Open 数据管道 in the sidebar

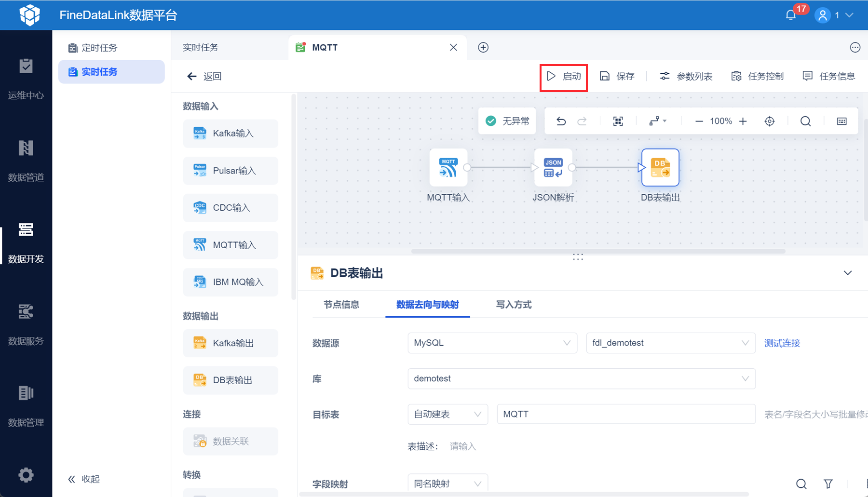(x=26, y=161)
